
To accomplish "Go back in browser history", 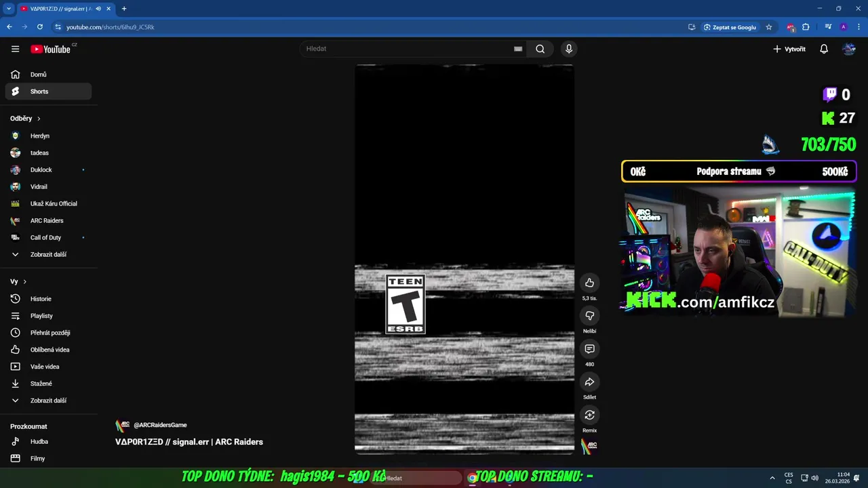I will click(9, 27).
